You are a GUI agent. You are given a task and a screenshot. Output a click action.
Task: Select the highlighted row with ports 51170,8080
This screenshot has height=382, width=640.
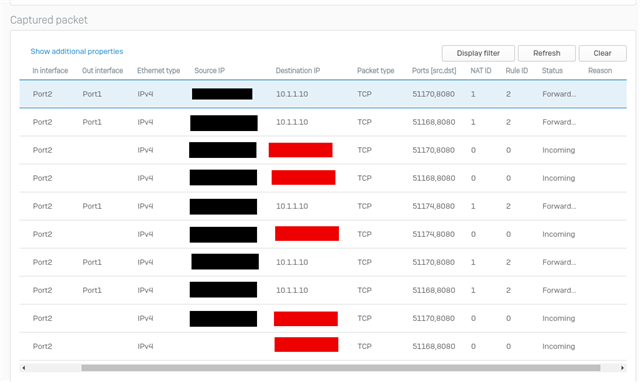pos(323,94)
